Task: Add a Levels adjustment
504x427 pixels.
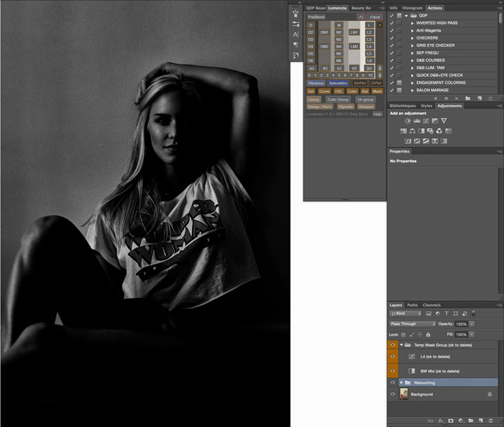Action: coord(417,121)
